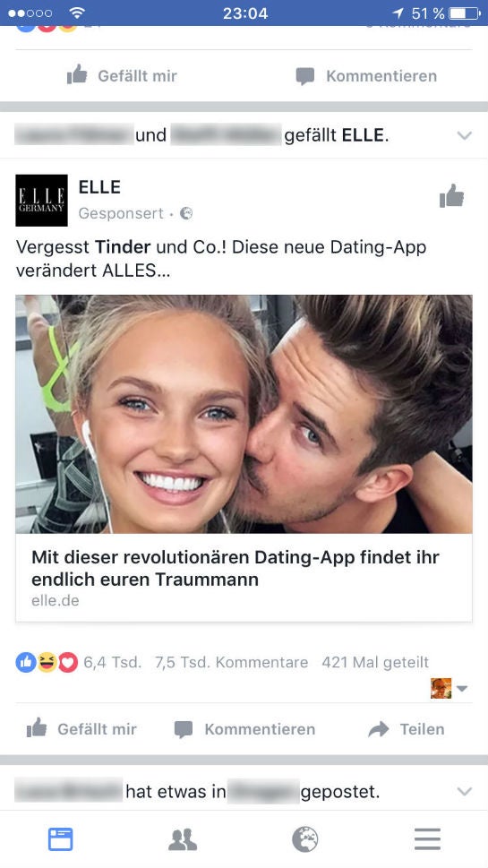Open the profile-avatar switcher dropdown
Image resolution: width=488 pixels, height=868 pixels.
click(x=449, y=689)
